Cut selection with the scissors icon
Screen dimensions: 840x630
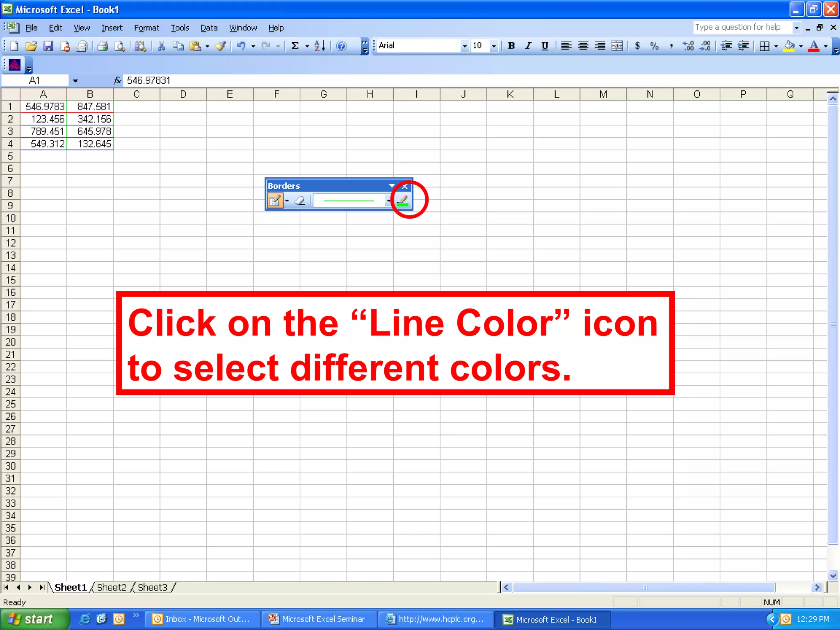click(161, 46)
